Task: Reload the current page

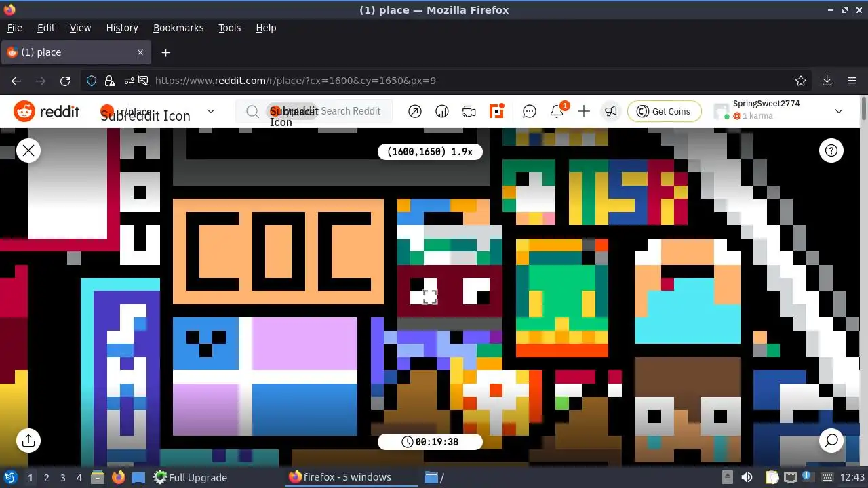Action: click(x=65, y=81)
